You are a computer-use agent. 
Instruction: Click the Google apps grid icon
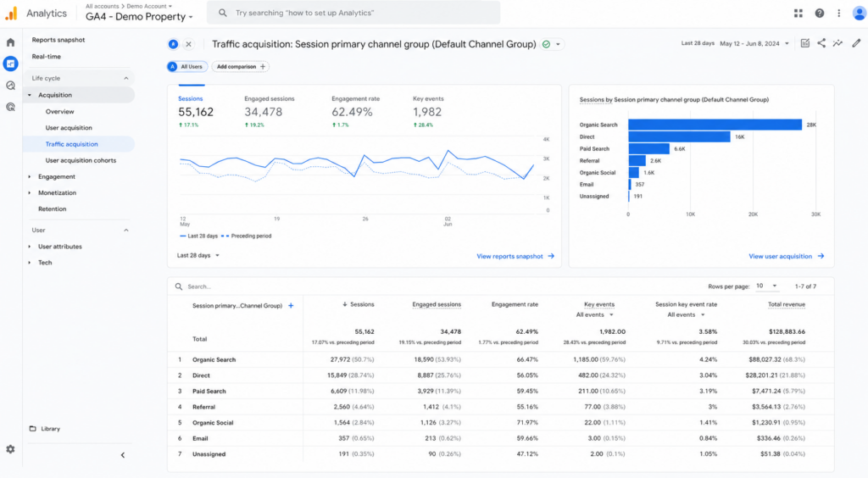(798, 14)
